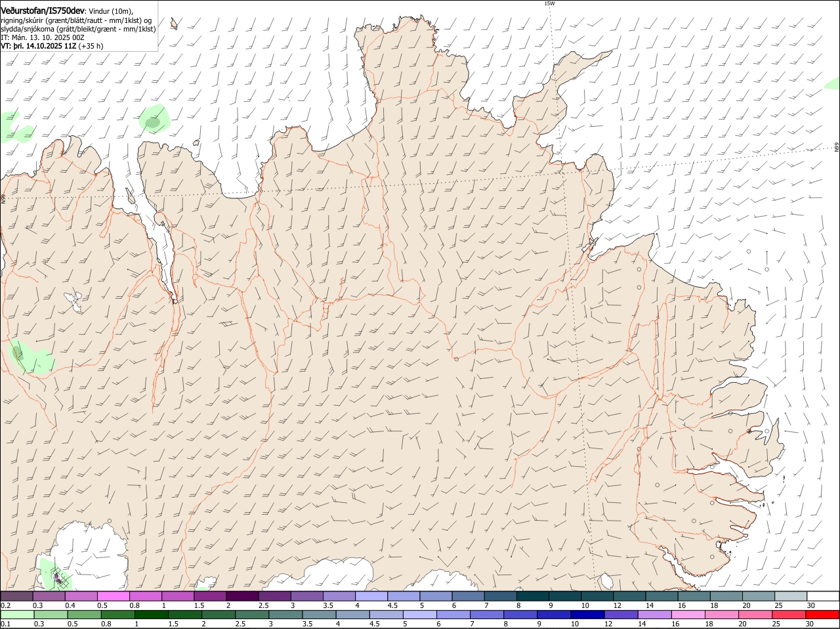The image size is (840, 629).
Task: Pick the palest green swatch at 0.1, lower legend
Action: click(x=17, y=615)
